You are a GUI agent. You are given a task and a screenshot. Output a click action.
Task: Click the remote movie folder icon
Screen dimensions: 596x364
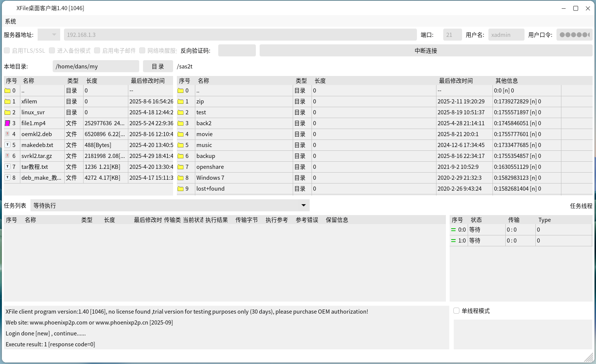coord(181,134)
